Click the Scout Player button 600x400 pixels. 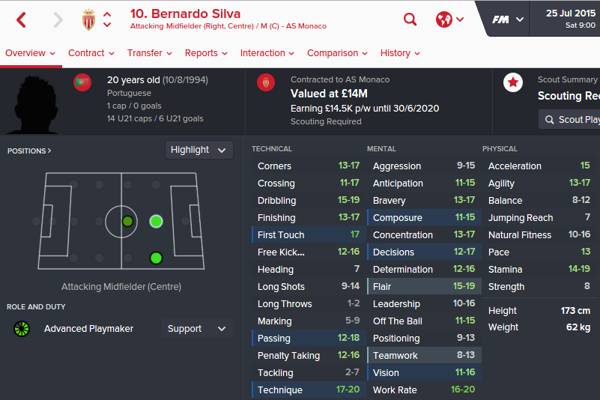[567, 119]
